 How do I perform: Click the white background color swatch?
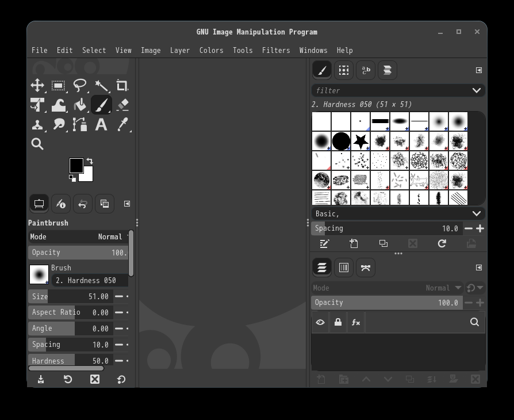pos(89,176)
